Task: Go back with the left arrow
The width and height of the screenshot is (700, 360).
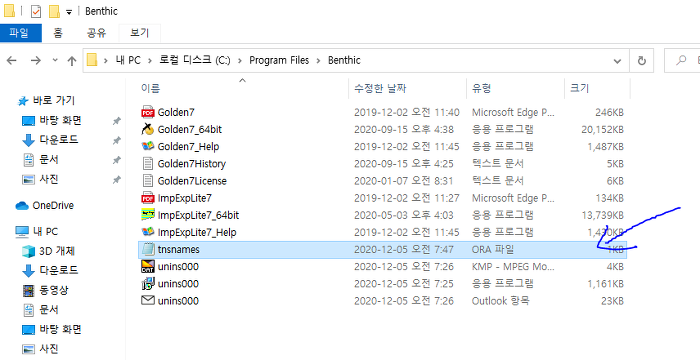Action: pyautogui.click(x=12, y=60)
